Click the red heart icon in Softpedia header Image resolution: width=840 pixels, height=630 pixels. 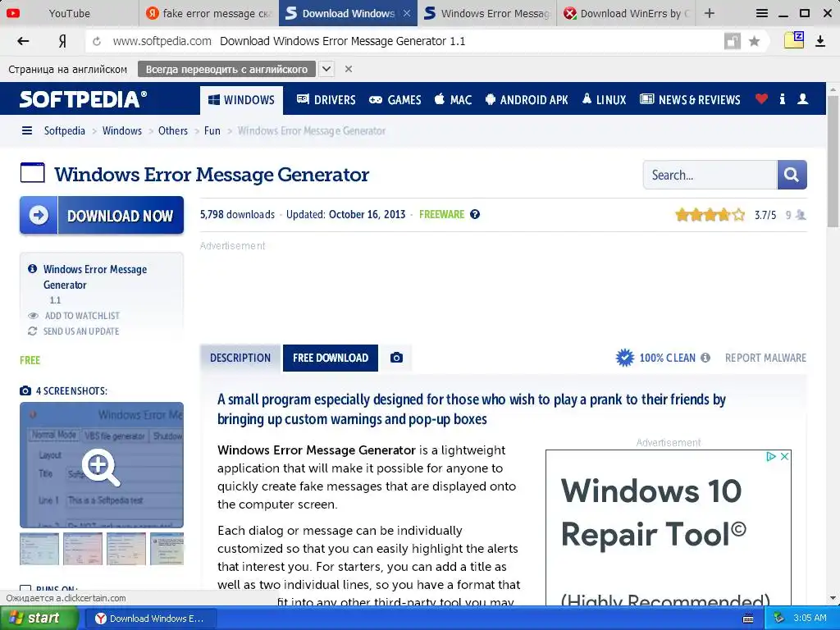(761, 98)
